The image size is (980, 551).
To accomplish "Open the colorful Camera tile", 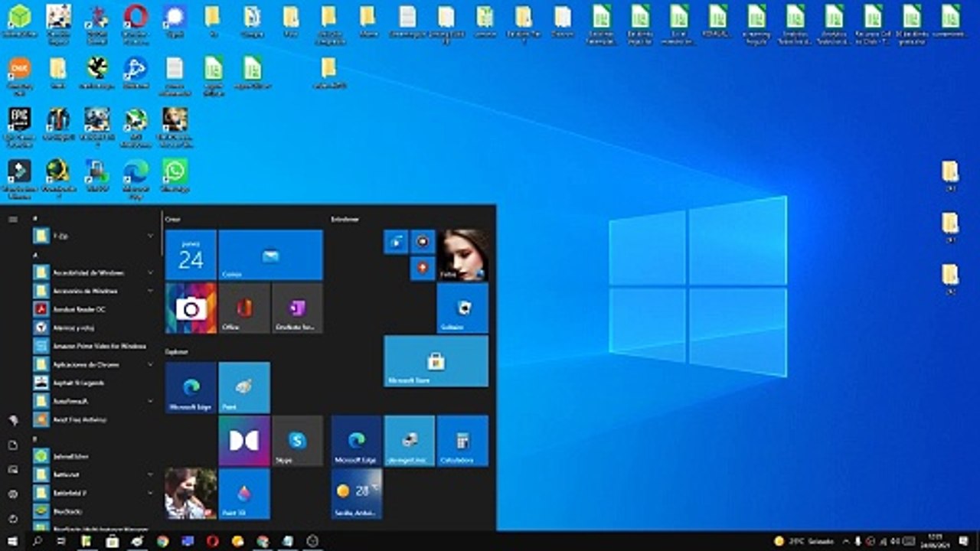I will pos(191,308).
